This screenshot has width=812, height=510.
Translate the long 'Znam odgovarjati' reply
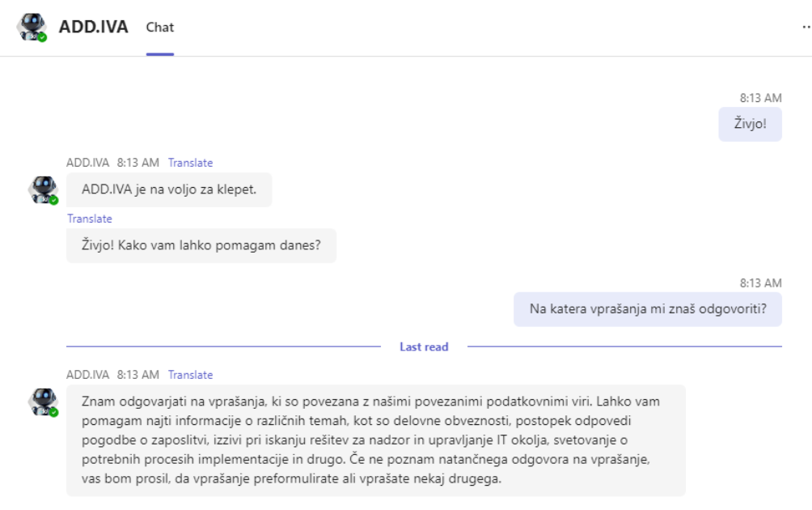190,375
